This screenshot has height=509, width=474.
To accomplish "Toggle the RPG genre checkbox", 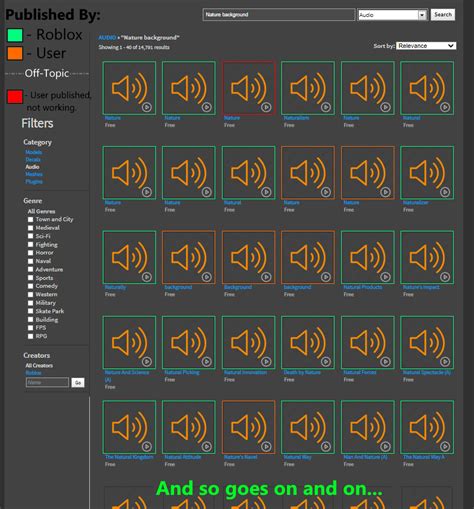I will 30,336.
